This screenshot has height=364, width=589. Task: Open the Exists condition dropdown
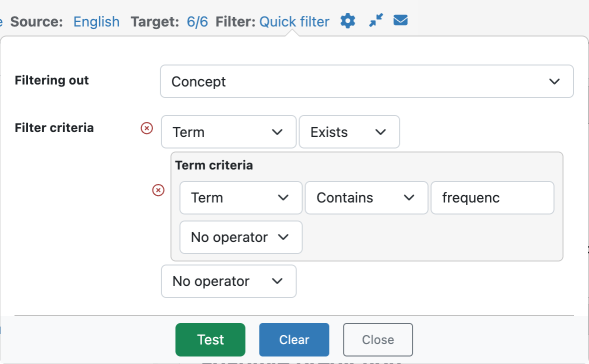349,132
